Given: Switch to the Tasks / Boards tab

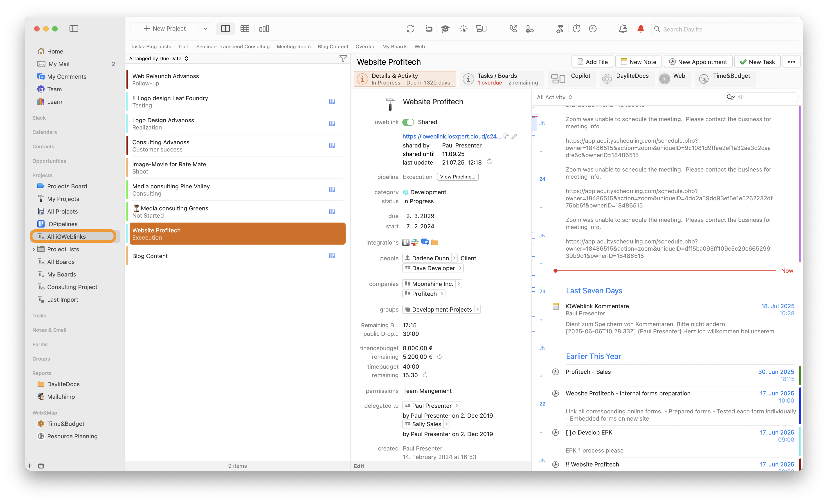Looking at the screenshot, I should click(x=501, y=79).
